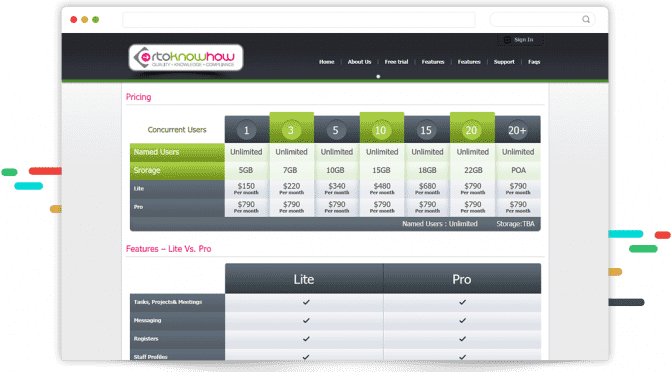Open the Faqs menu item
Viewport: 672px width, 372px height.
[534, 62]
